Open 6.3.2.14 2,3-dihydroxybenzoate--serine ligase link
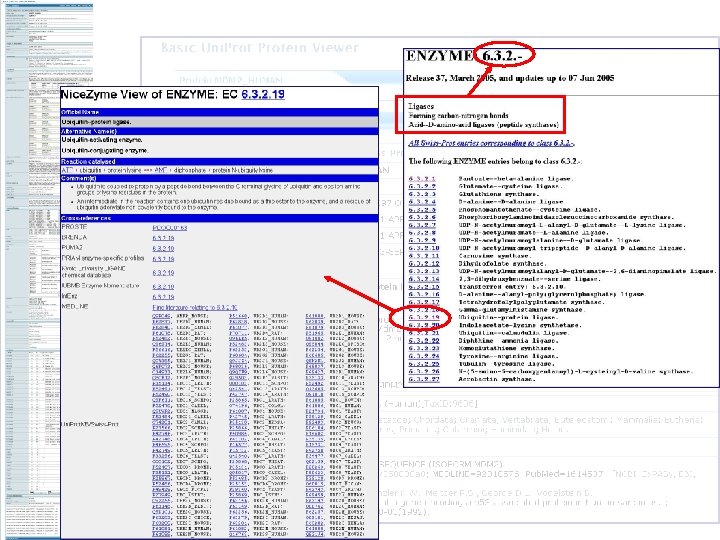 (x=424, y=279)
